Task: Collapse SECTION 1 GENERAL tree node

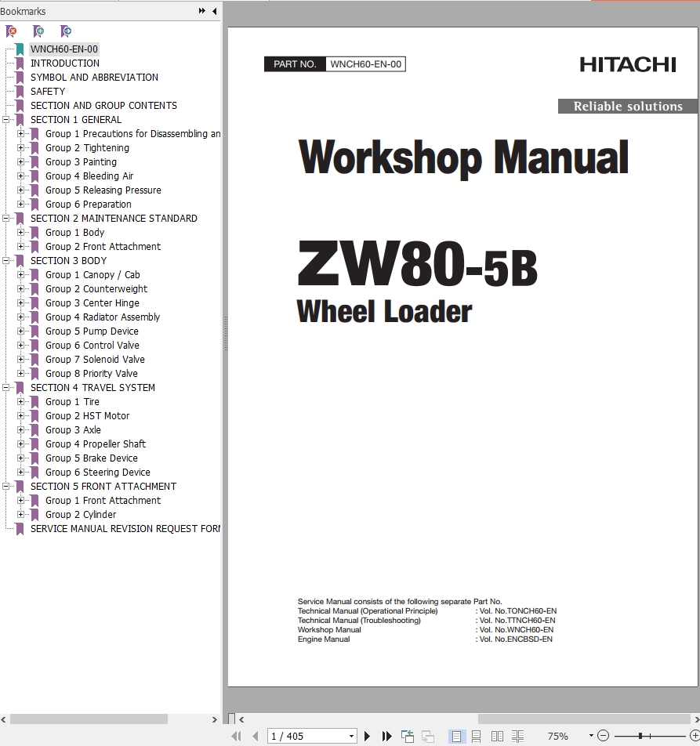Action: click(5, 119)
